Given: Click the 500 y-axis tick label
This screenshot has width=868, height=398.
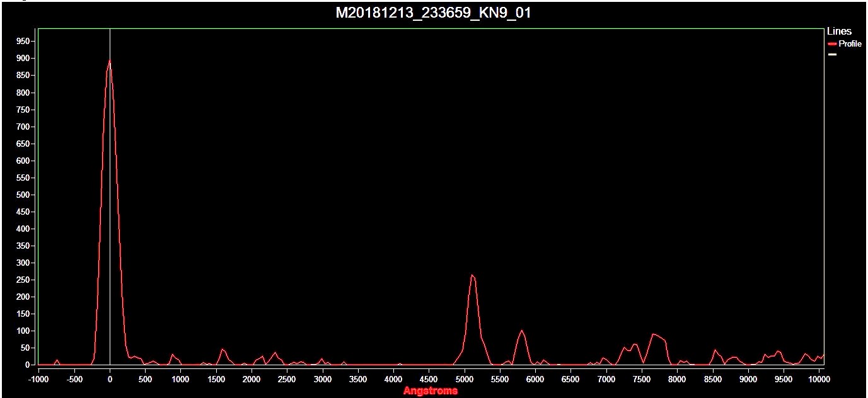Looking at the screenshot, I should (x=23, y=195).
